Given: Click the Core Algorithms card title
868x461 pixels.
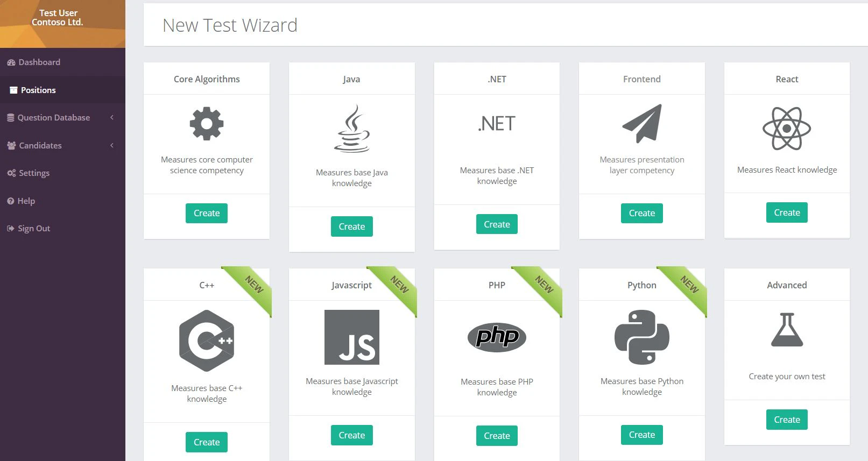Looking at the screenshot, I should [207, 79].
